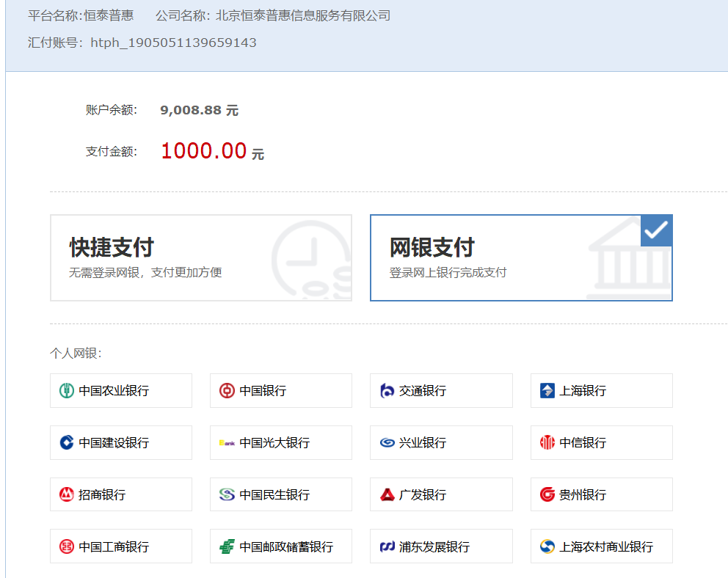Click the 中国银行 red logo icon
728x578 pixels.
(x=227, y=391)
